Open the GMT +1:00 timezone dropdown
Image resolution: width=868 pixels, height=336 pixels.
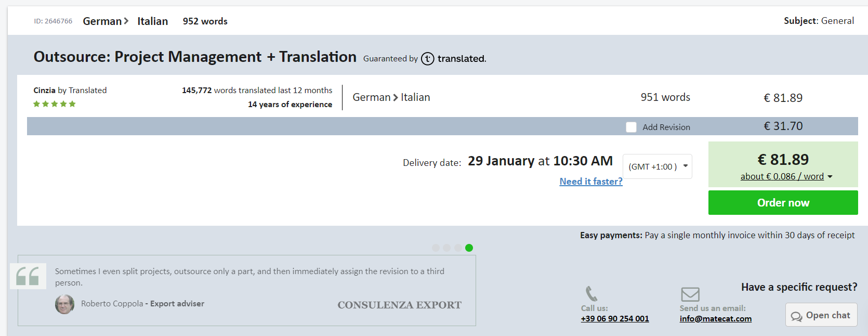tap(657, 166)
